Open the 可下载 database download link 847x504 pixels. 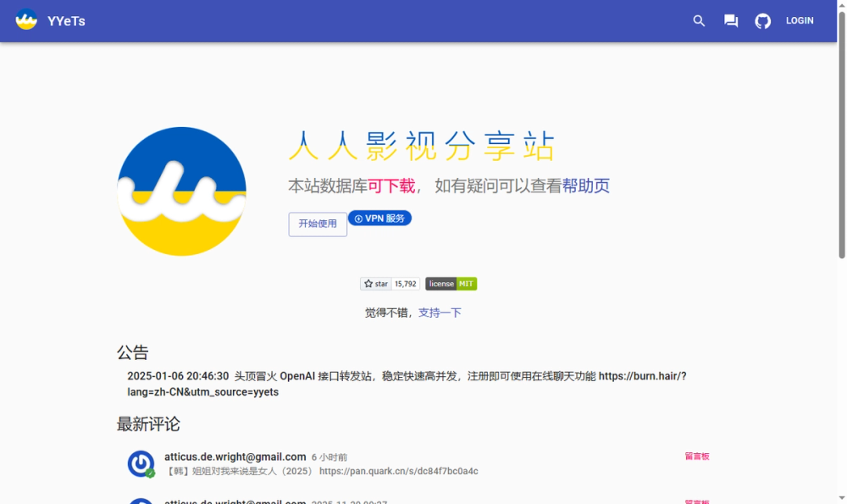(391, 186)
